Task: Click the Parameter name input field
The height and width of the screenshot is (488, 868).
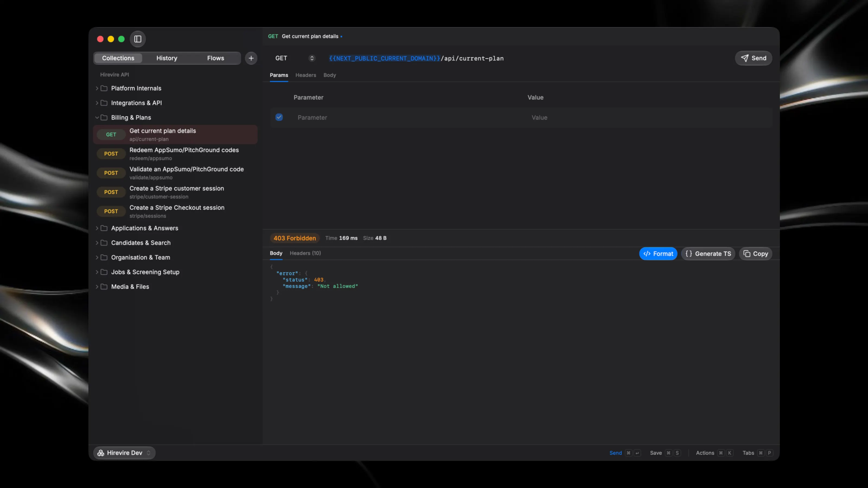Action: [x=408, y=118]
